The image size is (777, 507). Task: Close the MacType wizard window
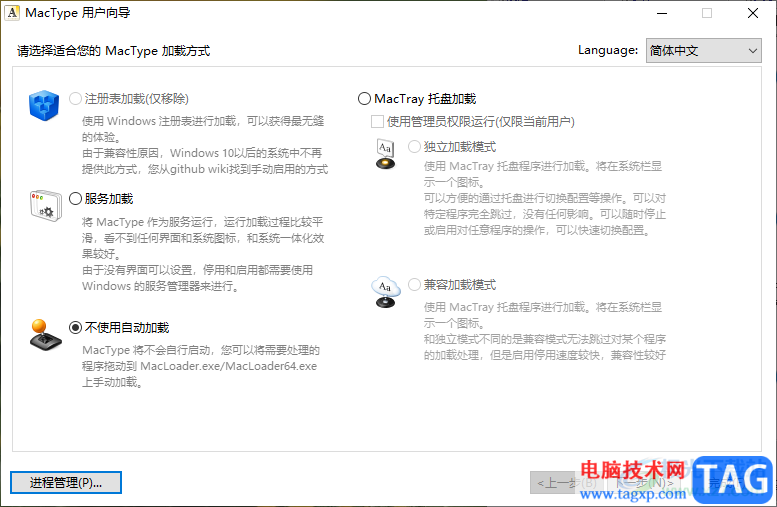(x=753, y=13)
